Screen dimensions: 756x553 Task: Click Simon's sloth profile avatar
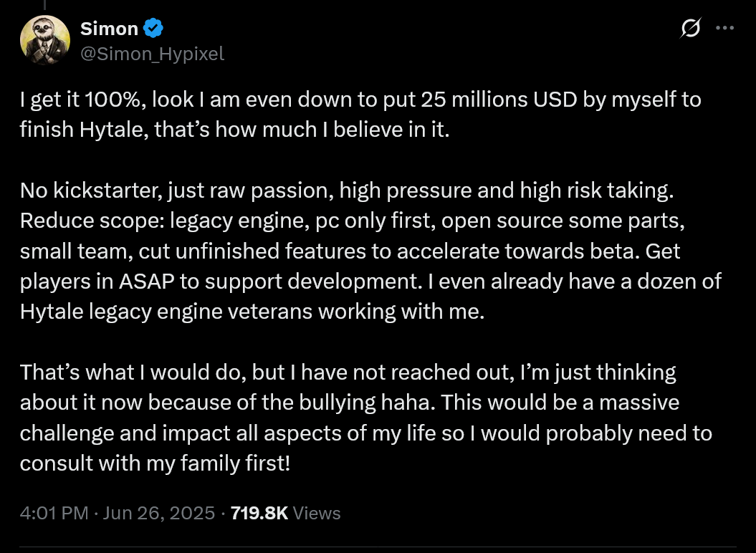[x=45, y=39]
